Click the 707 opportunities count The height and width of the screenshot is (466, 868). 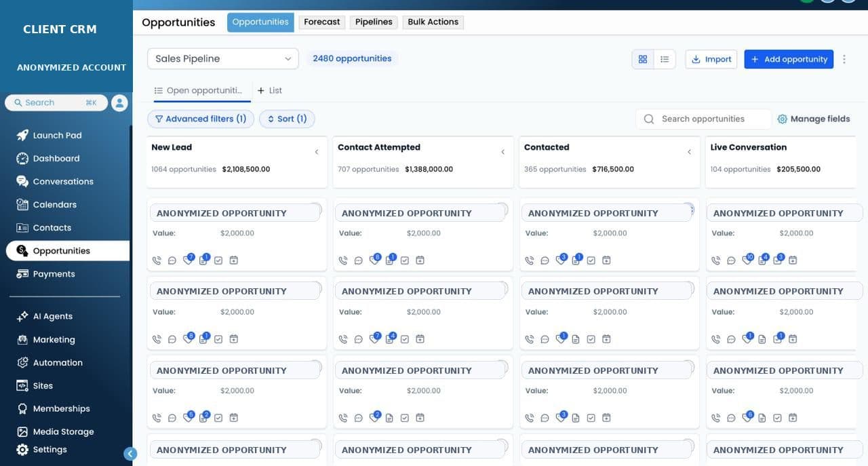tap(368, 169)
